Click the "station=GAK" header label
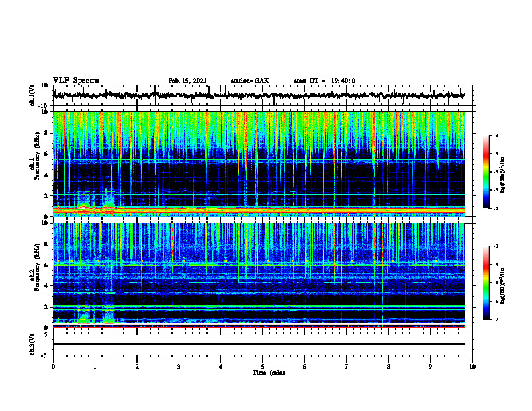Viewport: 532px width, 411px height. click(250, 81)
